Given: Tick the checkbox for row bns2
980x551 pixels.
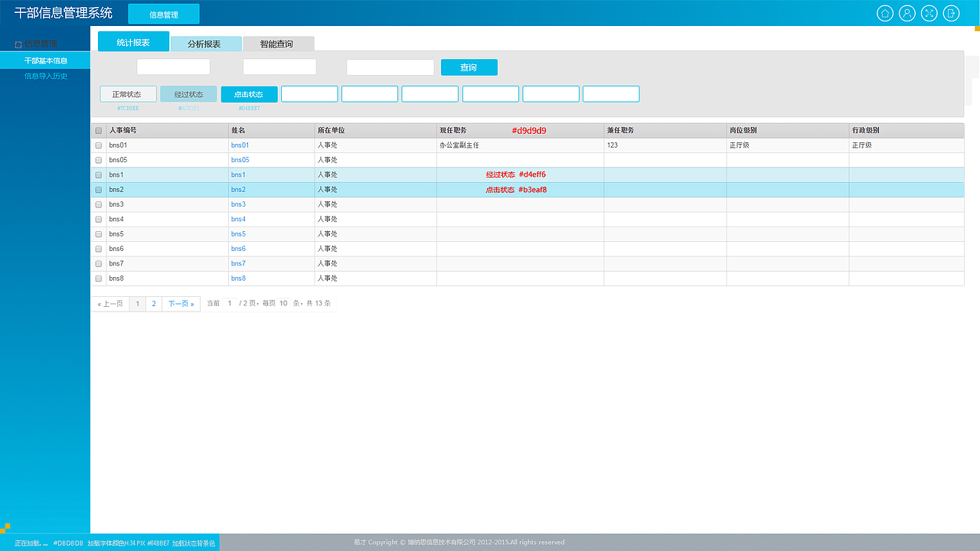Looking at the screenshot, I should pos(98,190).
